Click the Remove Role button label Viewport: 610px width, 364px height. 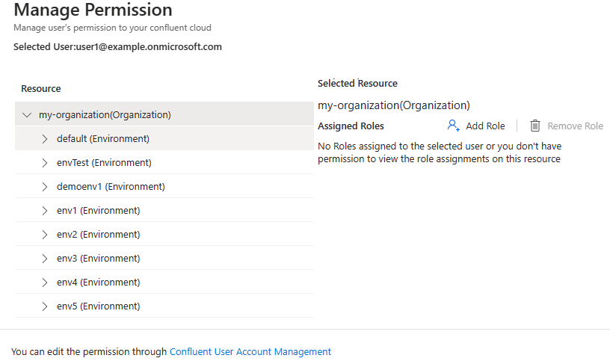(x=575, y=126)
